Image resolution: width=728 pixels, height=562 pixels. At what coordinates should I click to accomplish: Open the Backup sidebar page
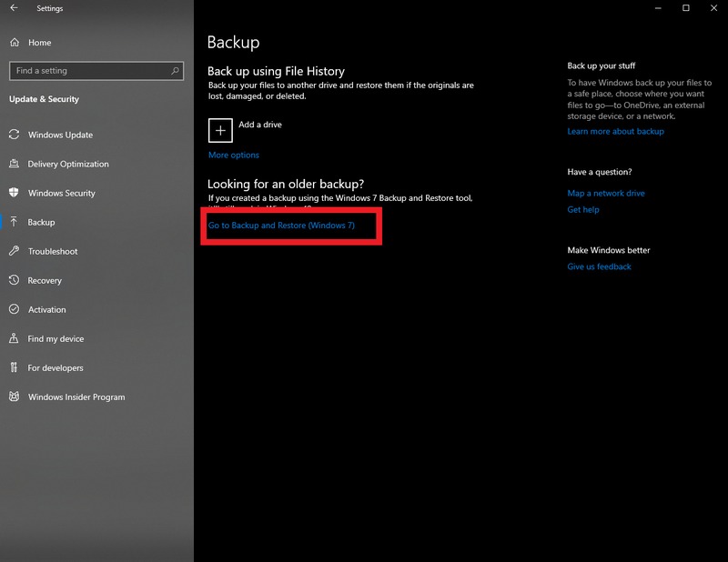[x=41, y=222]
